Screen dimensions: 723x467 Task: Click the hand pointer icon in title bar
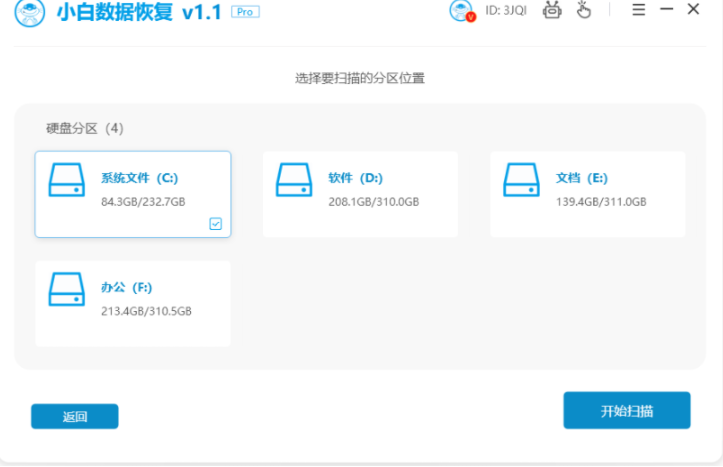[x=584, y=11]
